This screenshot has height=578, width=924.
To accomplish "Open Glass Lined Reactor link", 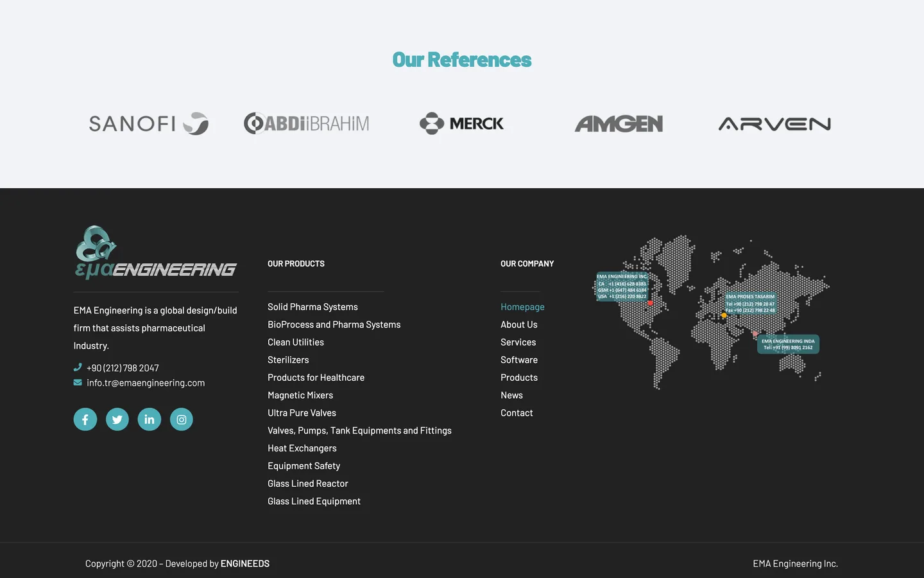I will tap(308, 484).
